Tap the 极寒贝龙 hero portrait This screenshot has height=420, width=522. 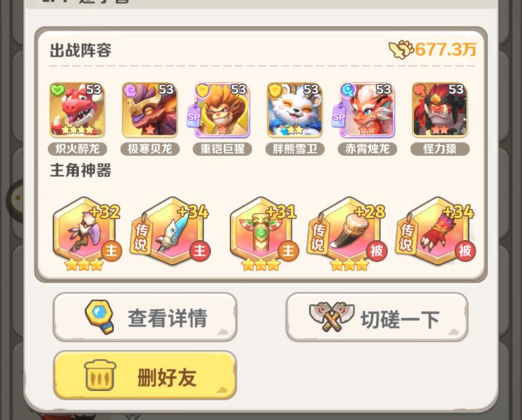149,110
